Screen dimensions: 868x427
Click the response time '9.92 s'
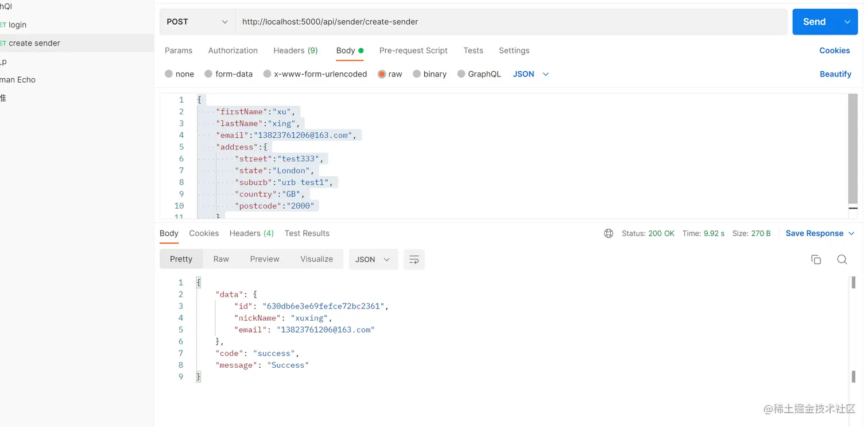pos(714,233)
